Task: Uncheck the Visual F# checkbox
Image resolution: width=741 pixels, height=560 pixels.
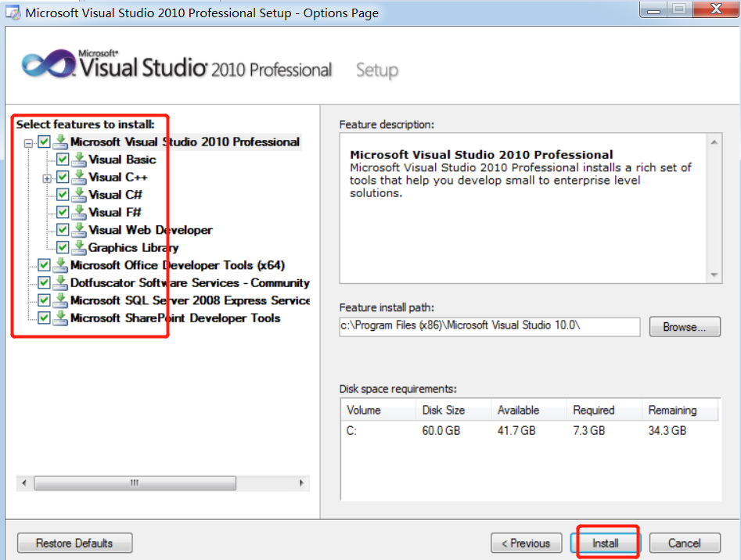Action: pos(63,213)
